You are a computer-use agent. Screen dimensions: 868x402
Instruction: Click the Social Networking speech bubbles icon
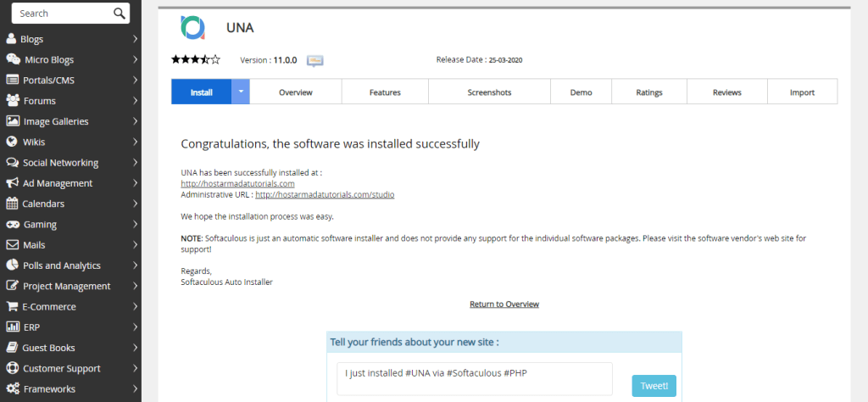pos(12,162)
